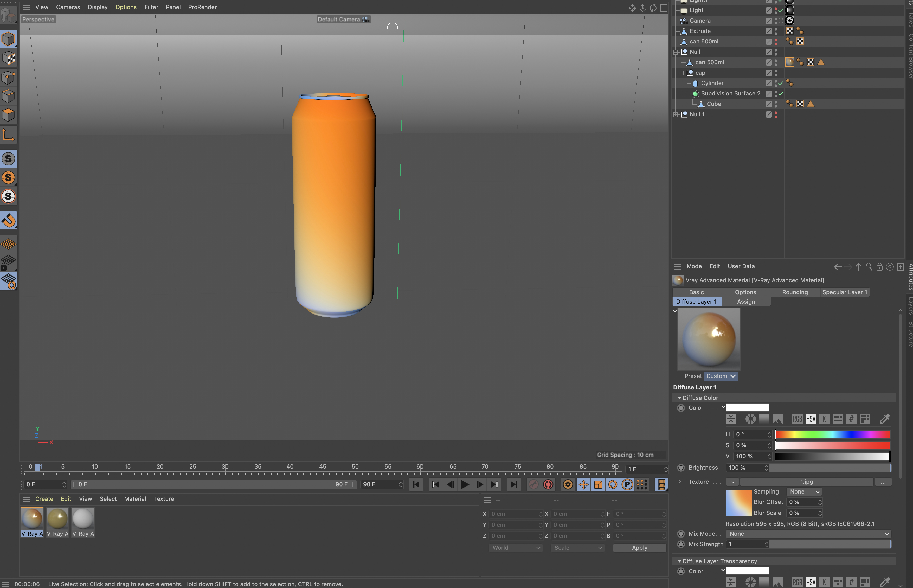The width and height of the screenshot is (913, 588).
Task: Go to start of animation
Action: (x=416, y=484)
